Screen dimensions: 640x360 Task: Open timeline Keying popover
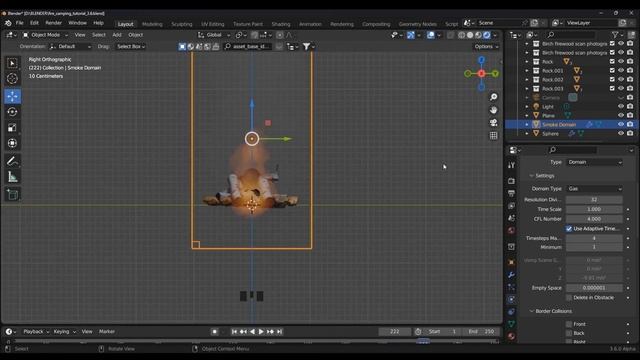pyautogui.click(x=64, y=332)
